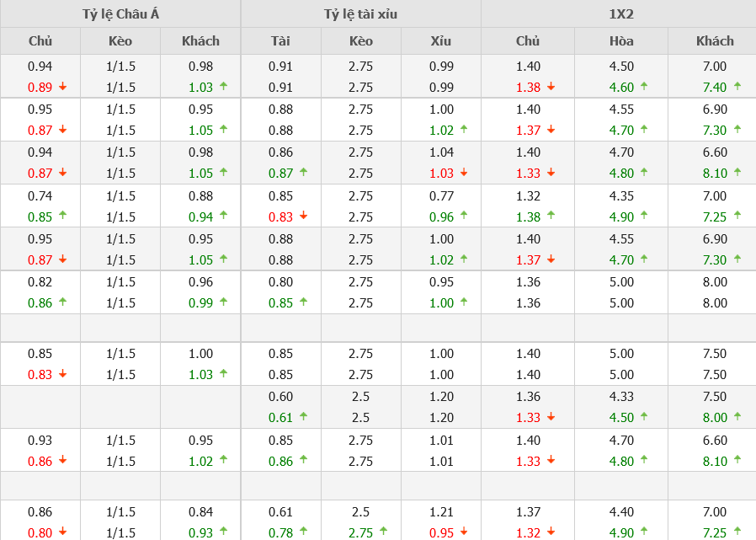Click the Xỉu column header
Image resolution: width=756 pixels, height=540 pixels.
pyautogui.click(x=440, y=40)
